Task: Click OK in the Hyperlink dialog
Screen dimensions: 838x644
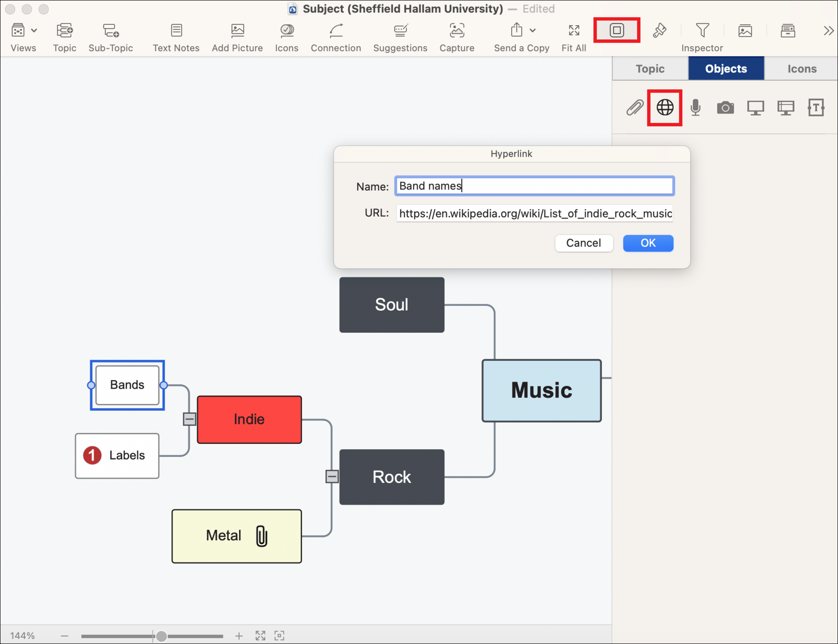Action: tap(648, 243)
